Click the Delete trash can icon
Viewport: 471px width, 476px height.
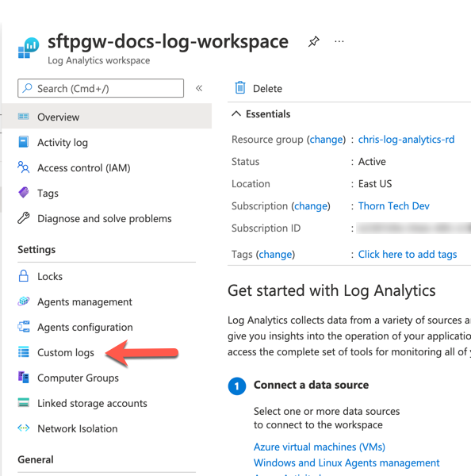[x=240, y=88]
